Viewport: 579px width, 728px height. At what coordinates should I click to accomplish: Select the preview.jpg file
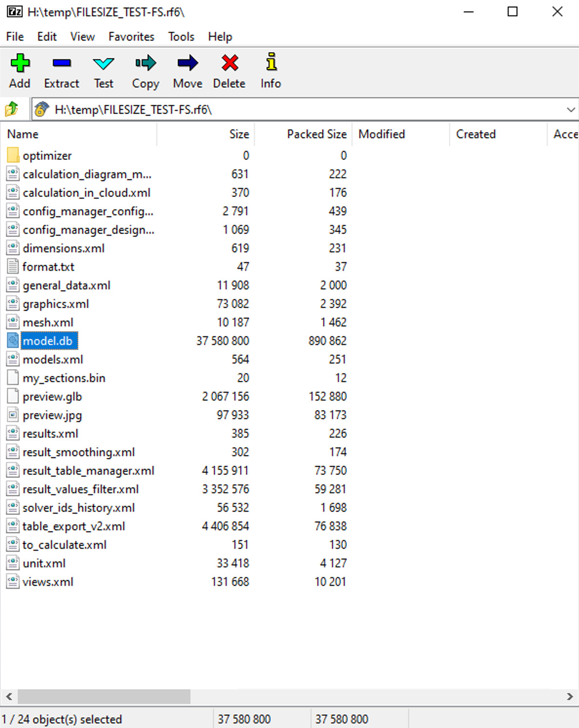[x=52, y=415]
